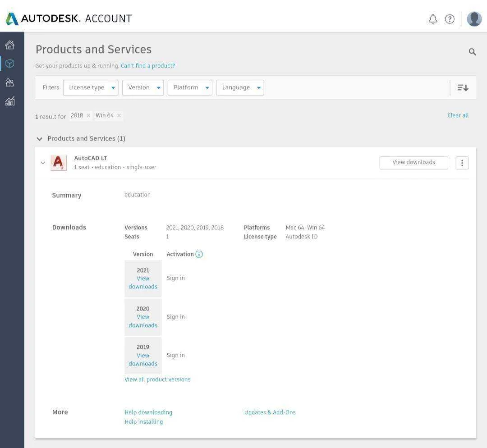Click the AutoCAD LT product name
This screenshot has width=487, height=448.
point(91,158)
